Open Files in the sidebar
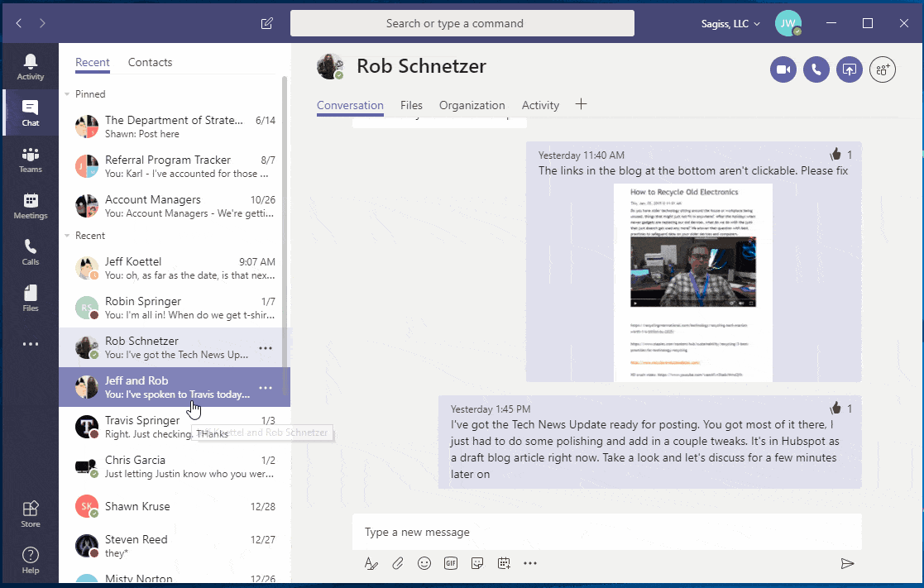924x588 pixels. click(30, 299)
